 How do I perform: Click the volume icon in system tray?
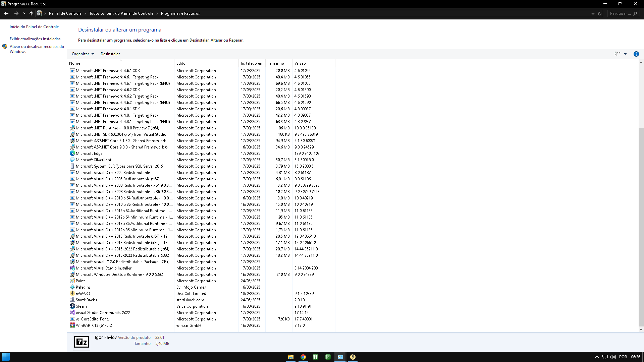[613, 357]
